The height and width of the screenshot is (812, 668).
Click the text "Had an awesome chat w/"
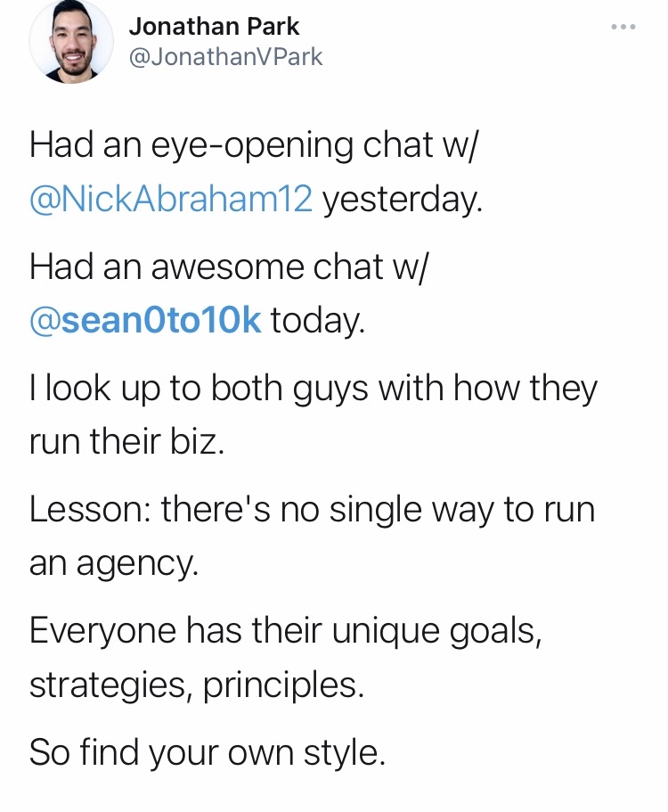pyautogui.click(x=229, y=268)
